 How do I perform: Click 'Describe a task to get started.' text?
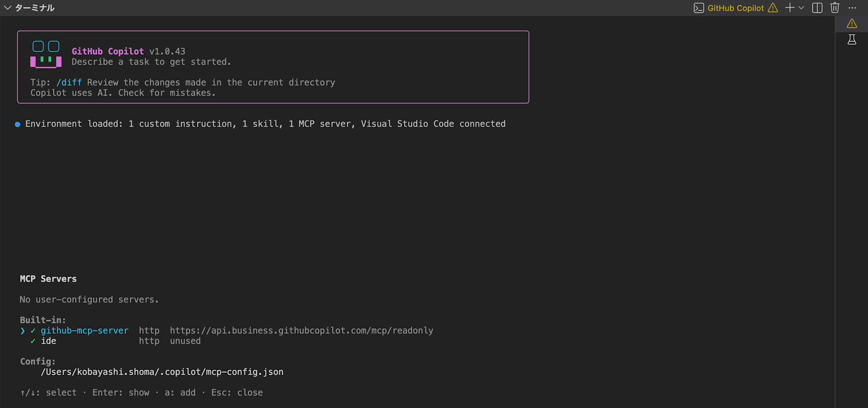pyautogui.click(x=151, y=62)
